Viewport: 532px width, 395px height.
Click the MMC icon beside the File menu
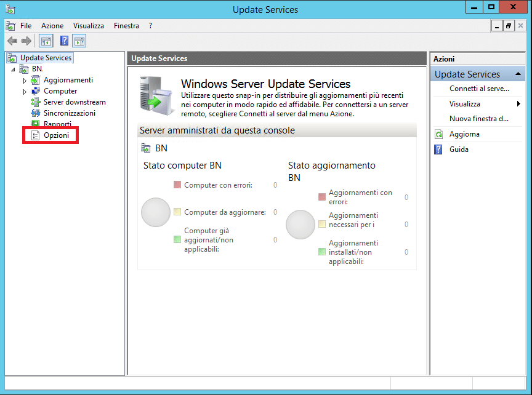10,26
